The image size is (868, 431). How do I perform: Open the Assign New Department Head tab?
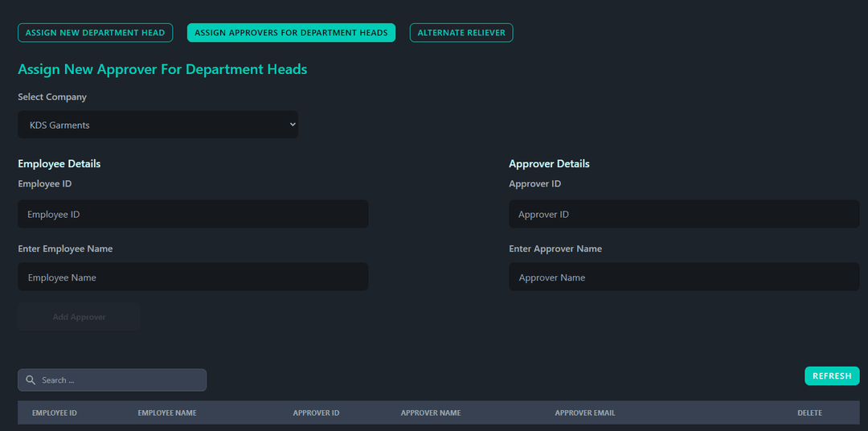[x=95, y=33]
